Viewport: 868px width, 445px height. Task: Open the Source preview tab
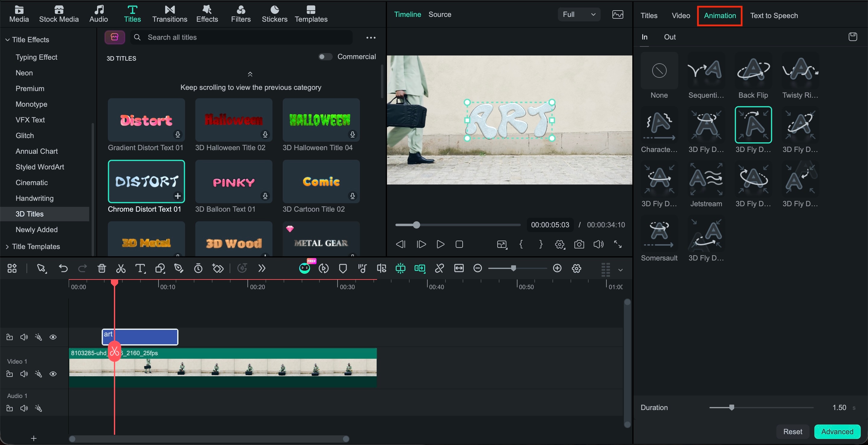[439, 14]
